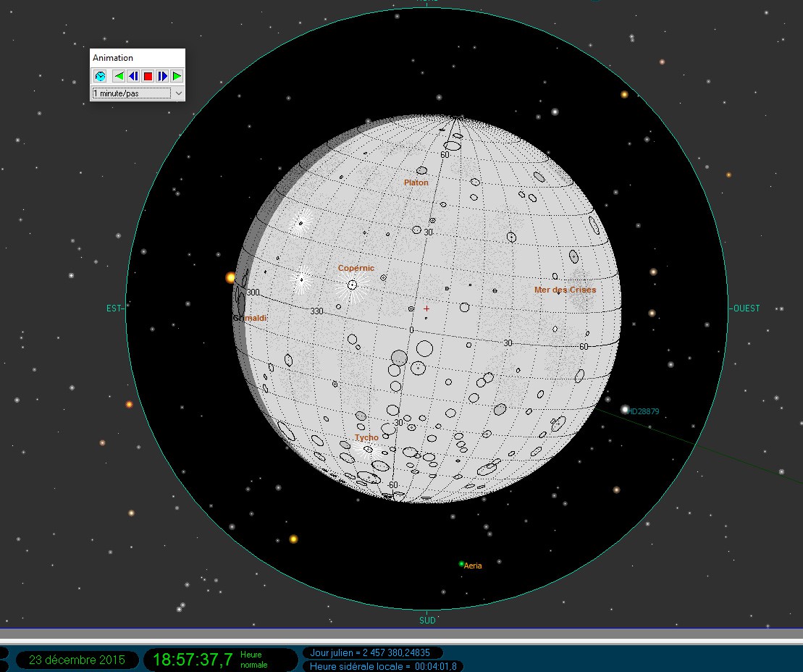Select 'Mer des Crises' label
Viewport: 803px width, 672px height.
[x=565, y=290]
